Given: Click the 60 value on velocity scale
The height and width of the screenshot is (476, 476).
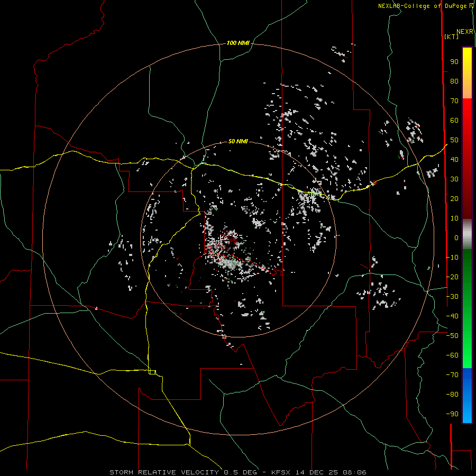Looking at the screenshot, I should (454, 120).
